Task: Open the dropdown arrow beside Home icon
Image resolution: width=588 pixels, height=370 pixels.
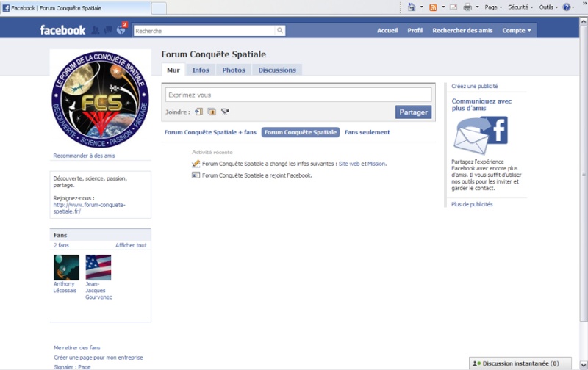Action: pos(421,7)
